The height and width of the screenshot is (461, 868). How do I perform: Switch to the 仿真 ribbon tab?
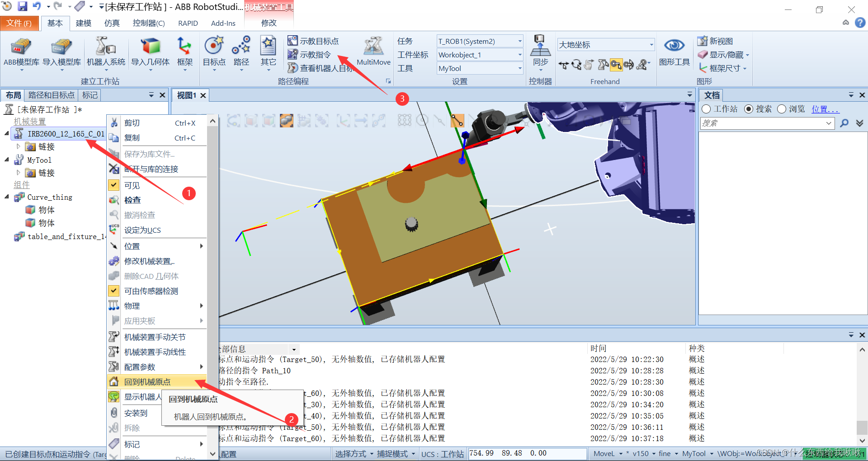click(112, 23)
